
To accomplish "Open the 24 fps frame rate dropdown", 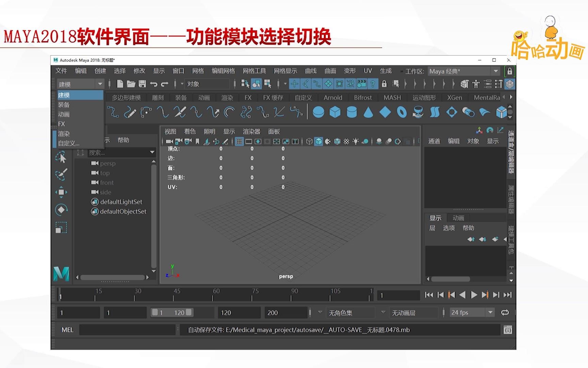I will tap(490, 312).
